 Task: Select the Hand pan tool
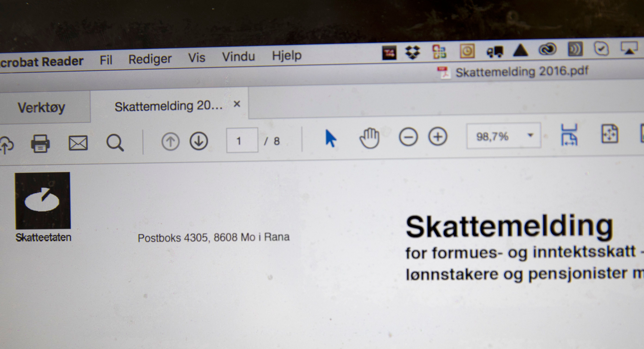tap(369, 138)
